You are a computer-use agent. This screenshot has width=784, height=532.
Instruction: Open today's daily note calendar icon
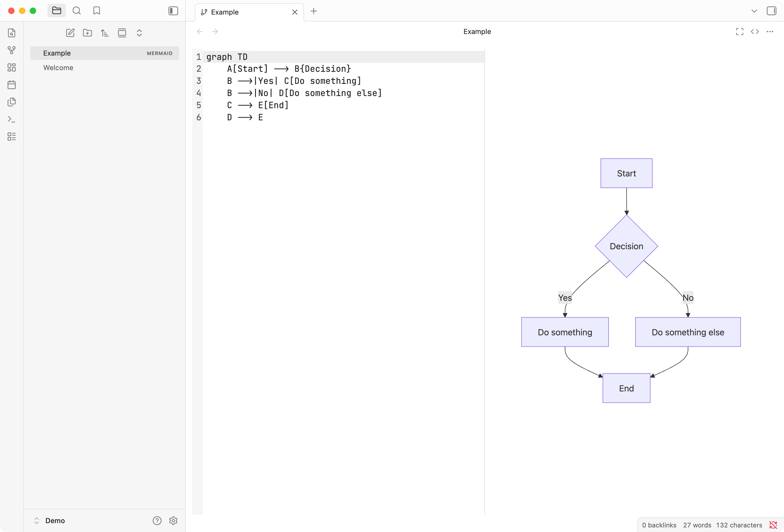(11, 85)
